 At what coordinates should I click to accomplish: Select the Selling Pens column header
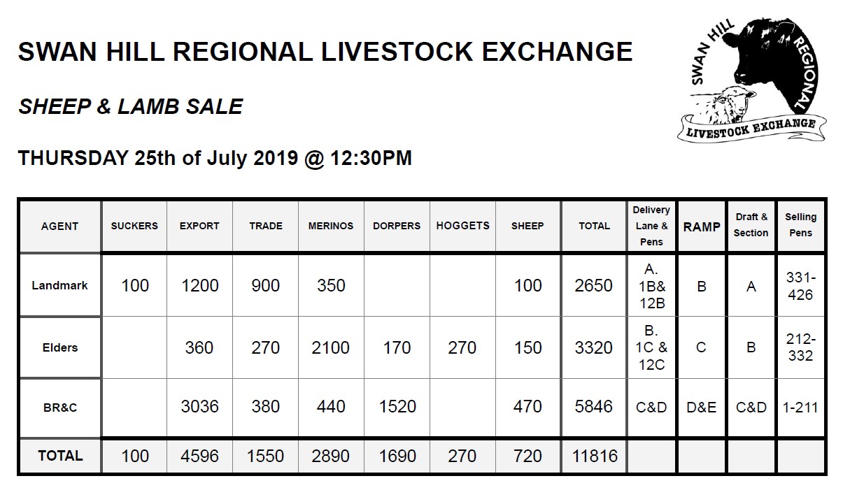click(x=801, y=225)
